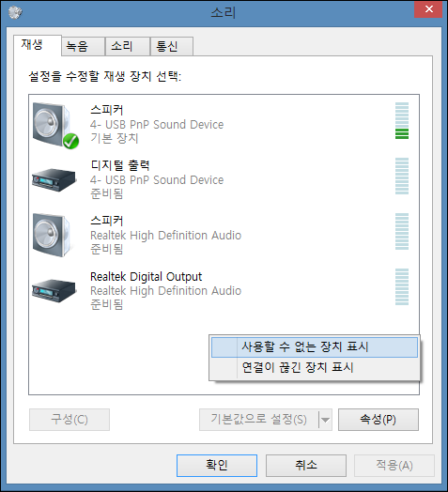Click the volume meter of default speaker
Viewport: 448px width, 492px height.
click(x=402, y=120)
